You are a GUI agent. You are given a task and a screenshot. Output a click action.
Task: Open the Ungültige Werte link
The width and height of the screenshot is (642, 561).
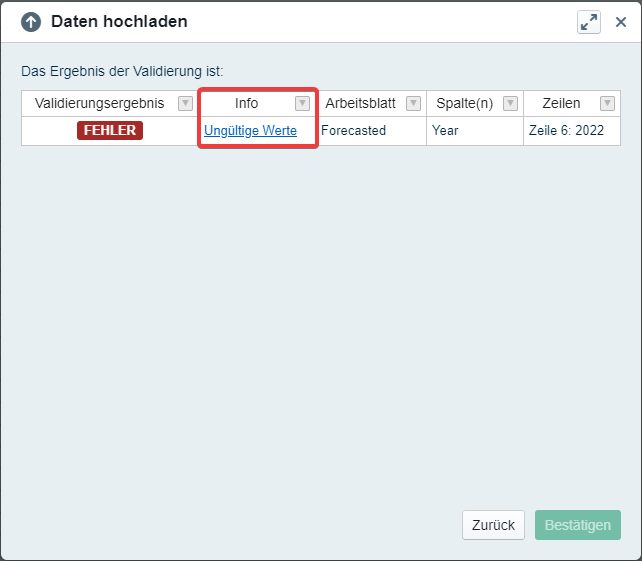click(250, 130)
